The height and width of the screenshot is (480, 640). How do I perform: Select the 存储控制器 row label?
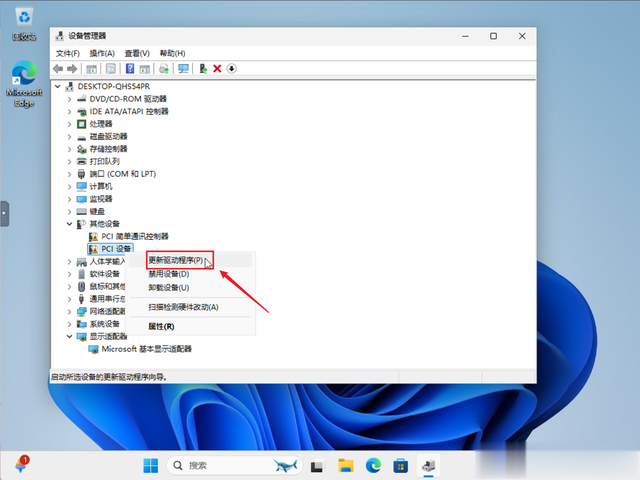108,149
